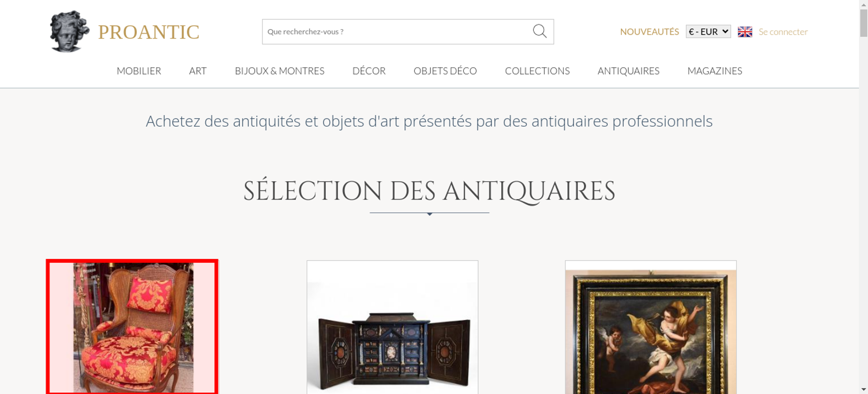Screen dimensions: 868x394
Task: Select the DÉCOR menu item
Action: (x=369, y=71)
